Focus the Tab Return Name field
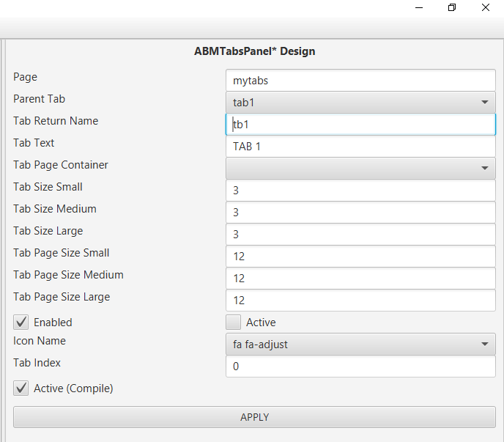Image resolution: width=504 pixels, height=442 pixels. [360, 125]
